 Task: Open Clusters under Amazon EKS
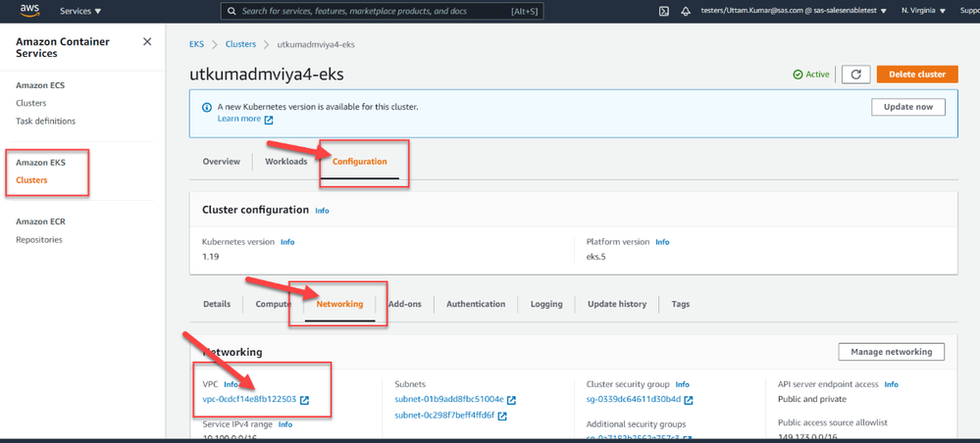coord(31,179)
